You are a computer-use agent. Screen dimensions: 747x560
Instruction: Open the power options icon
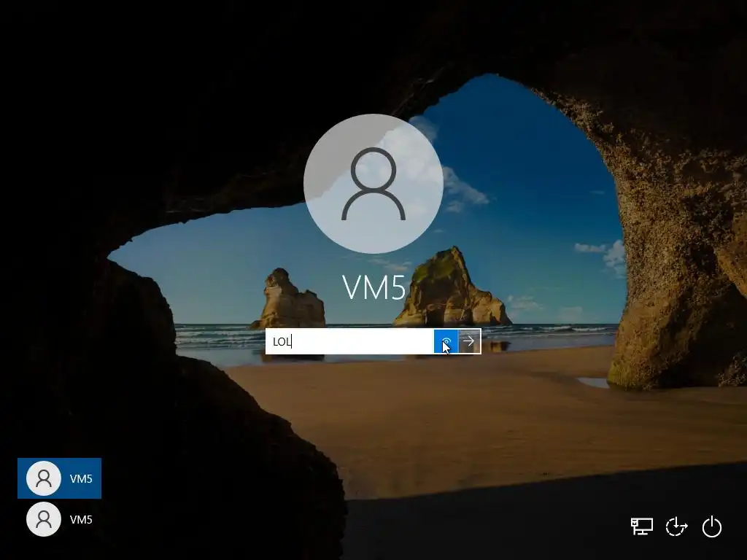712,526
